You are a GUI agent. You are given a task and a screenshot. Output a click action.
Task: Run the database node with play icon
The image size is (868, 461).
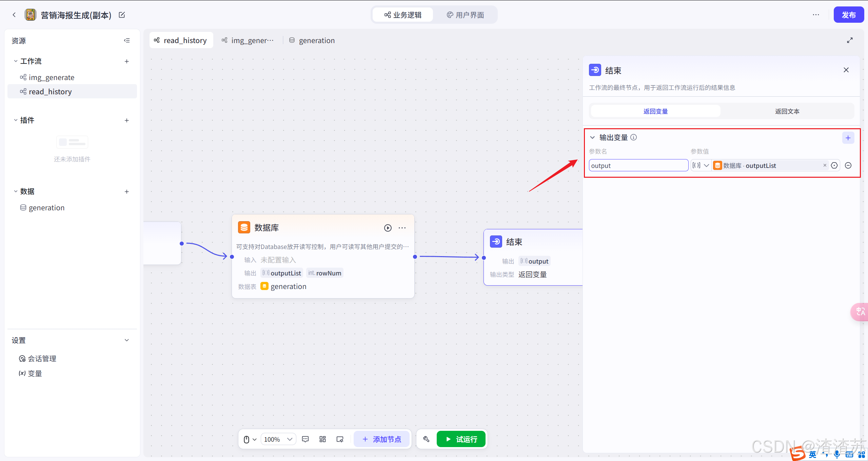tap(388, 228)
